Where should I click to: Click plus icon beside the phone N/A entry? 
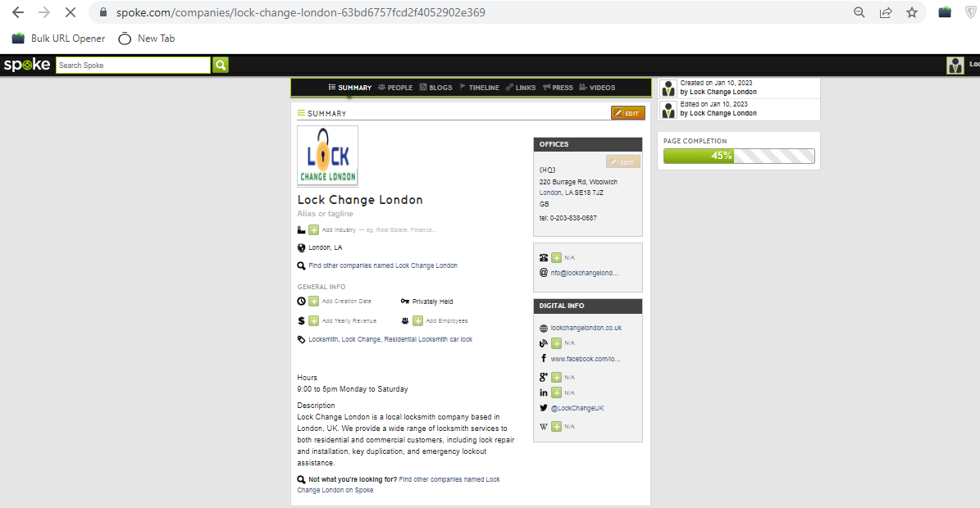click(x=556, y=258)
